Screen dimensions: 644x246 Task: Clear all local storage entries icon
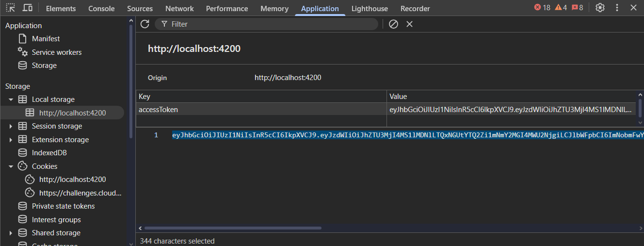(393, 24)
